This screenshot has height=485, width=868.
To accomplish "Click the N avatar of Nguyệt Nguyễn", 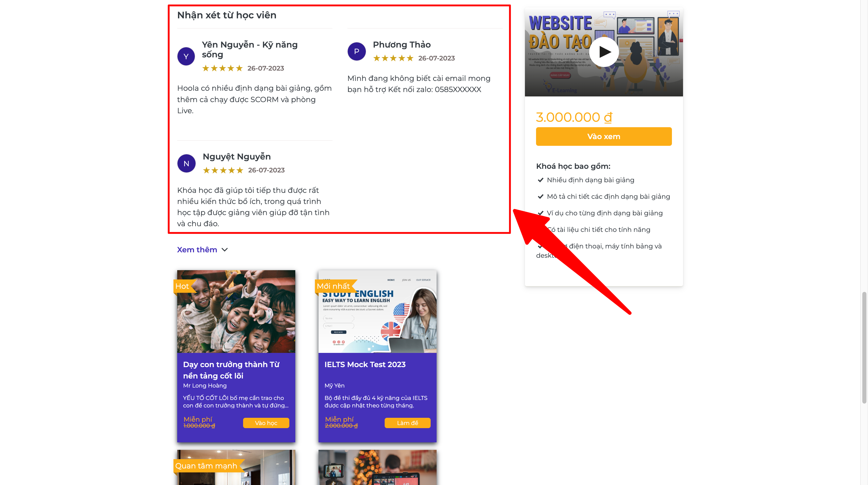I will (x=186, y=164).
